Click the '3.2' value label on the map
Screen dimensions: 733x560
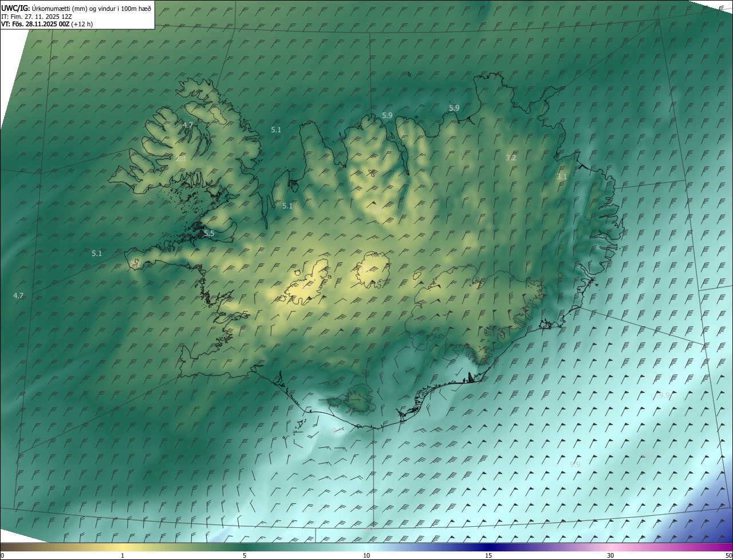point(511,157)
